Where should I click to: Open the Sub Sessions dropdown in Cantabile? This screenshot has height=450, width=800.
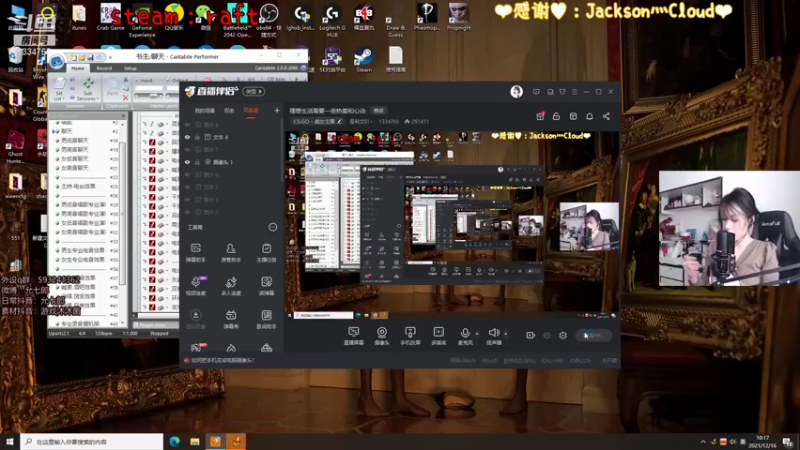pos(88,89)
